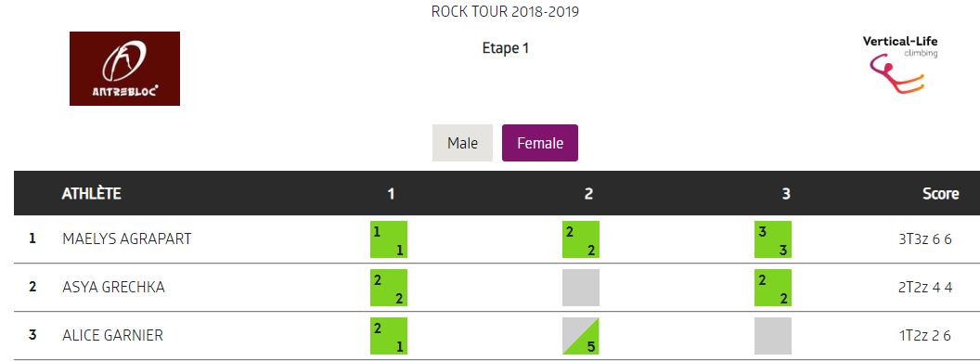This screenshot has height=361, width=980.
Task: Click the Etape 1 heading
Action: point(506,48)
